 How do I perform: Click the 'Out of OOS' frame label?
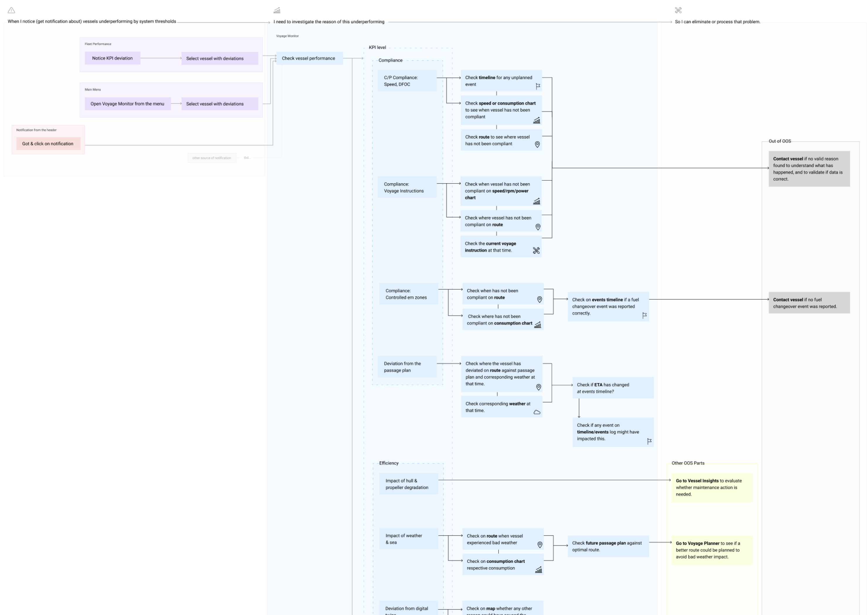click(780, 141)
